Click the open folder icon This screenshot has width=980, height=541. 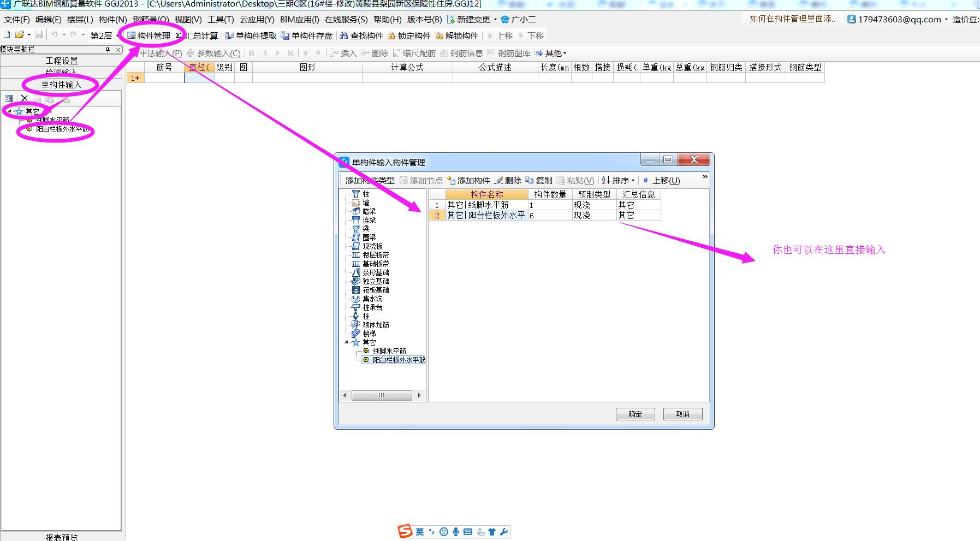point(20,35)
